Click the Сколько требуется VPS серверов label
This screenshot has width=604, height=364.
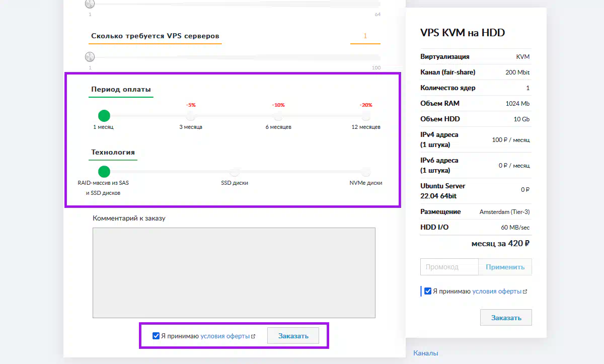coord(155,36)
